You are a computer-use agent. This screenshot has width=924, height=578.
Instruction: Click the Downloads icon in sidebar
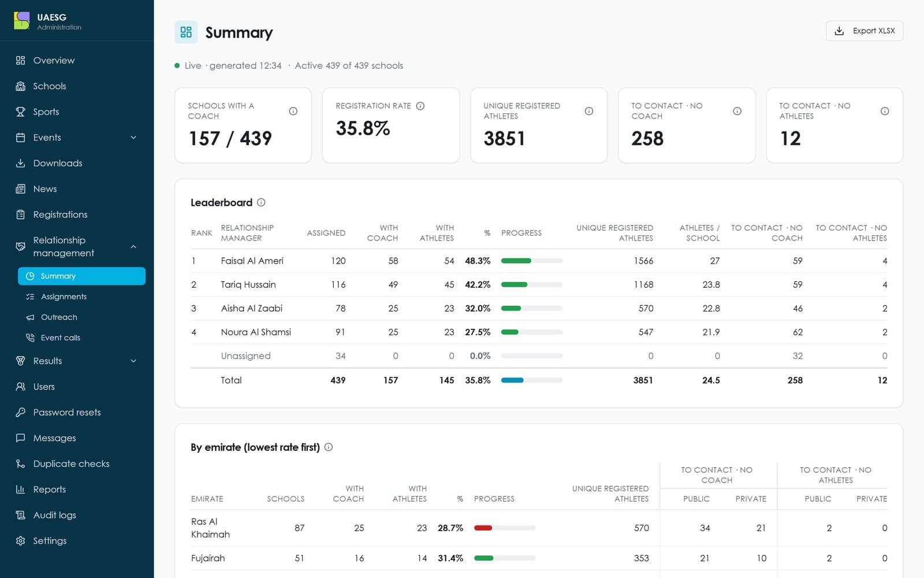pyautogui.click(x=21, y=163)
